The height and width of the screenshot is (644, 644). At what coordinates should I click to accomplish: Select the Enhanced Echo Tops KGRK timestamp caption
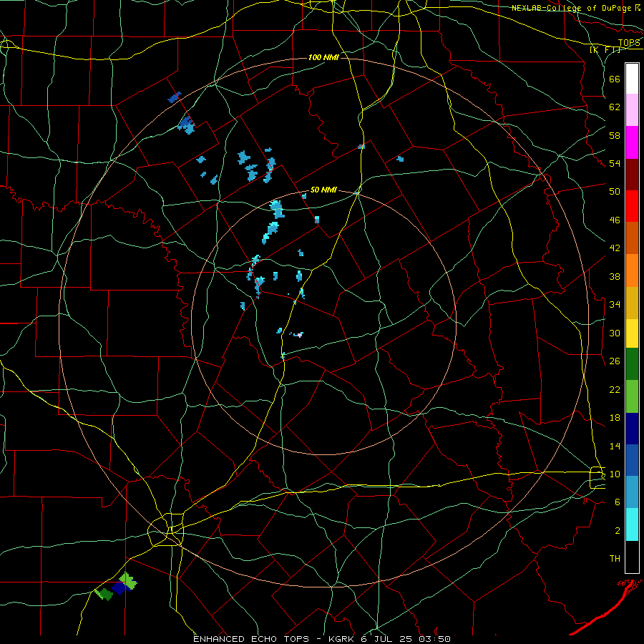322,639
